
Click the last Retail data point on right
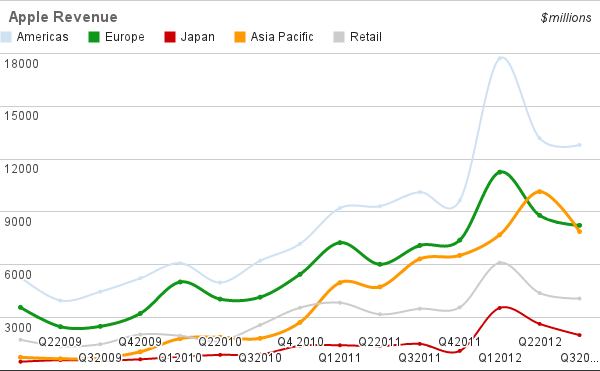pyautogui.click(x=579, y=299)
